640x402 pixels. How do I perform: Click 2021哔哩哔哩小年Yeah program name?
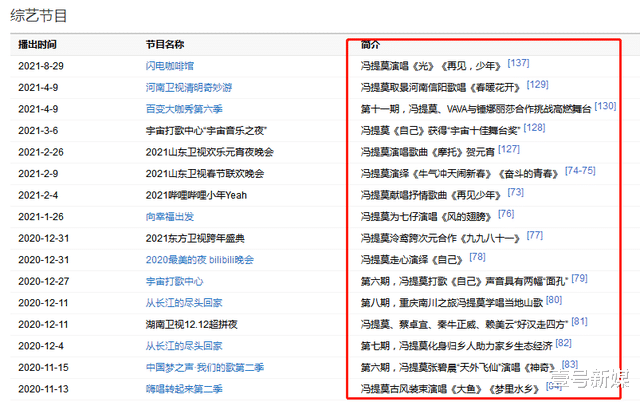point(196,195)
